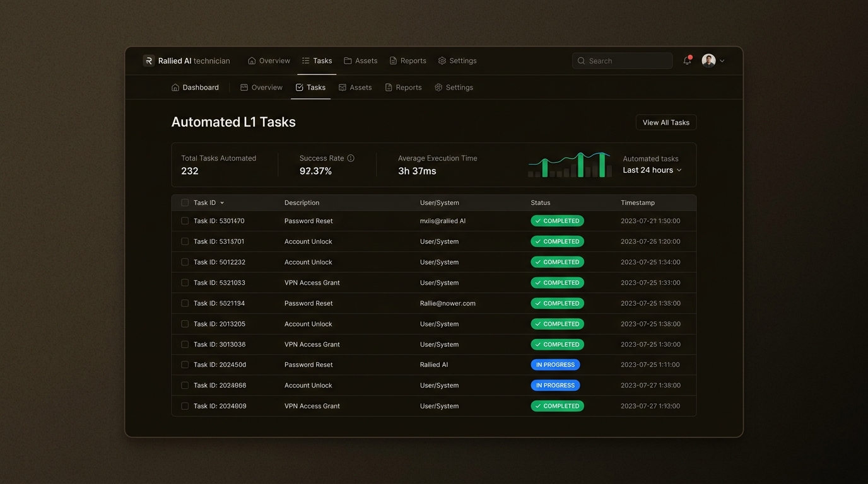Click VPN Access Grant for Task 3013036
The width and height of the screenshot is (868, 484).
[x=312, y=345]
